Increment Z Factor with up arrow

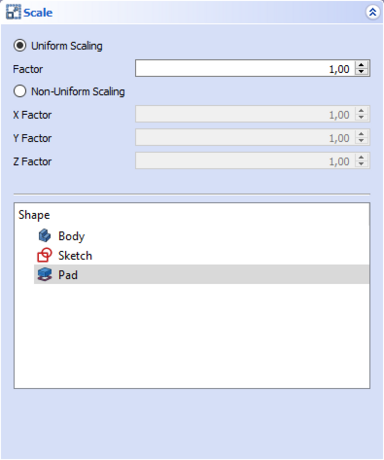[361, 157]
